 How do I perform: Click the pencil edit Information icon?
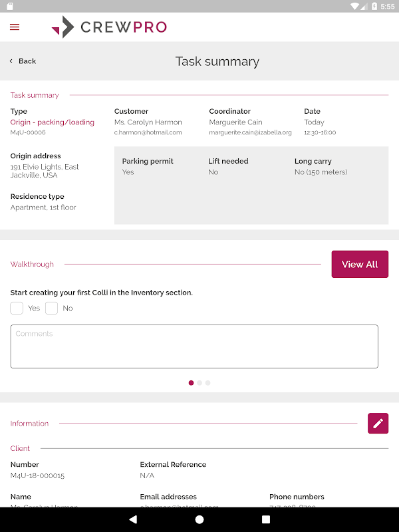378,424
